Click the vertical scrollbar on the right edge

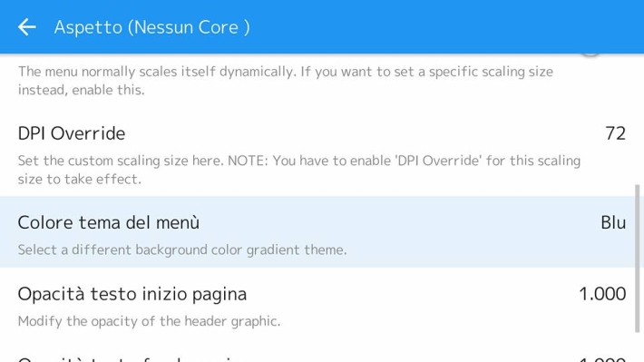tap(638, 259)
